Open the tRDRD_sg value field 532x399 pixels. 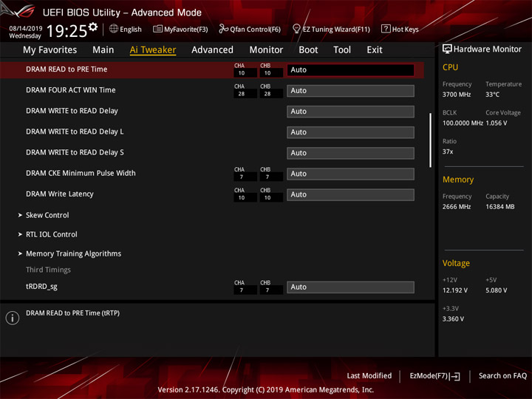pyautogui.click(x=350, y=287)
